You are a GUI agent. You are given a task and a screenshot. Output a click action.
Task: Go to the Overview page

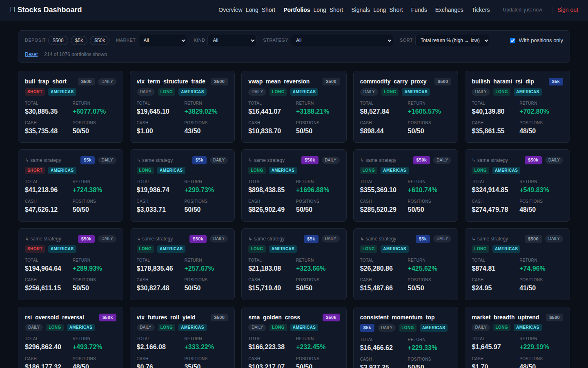[x=230, y=10]
